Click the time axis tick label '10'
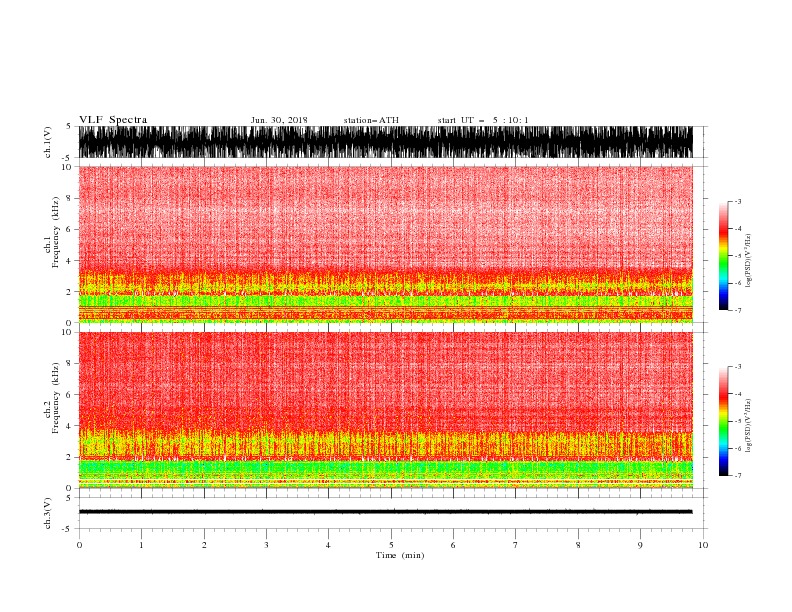Image resolution: width=792 pixels, height=612 pixels. click(703, 545)
